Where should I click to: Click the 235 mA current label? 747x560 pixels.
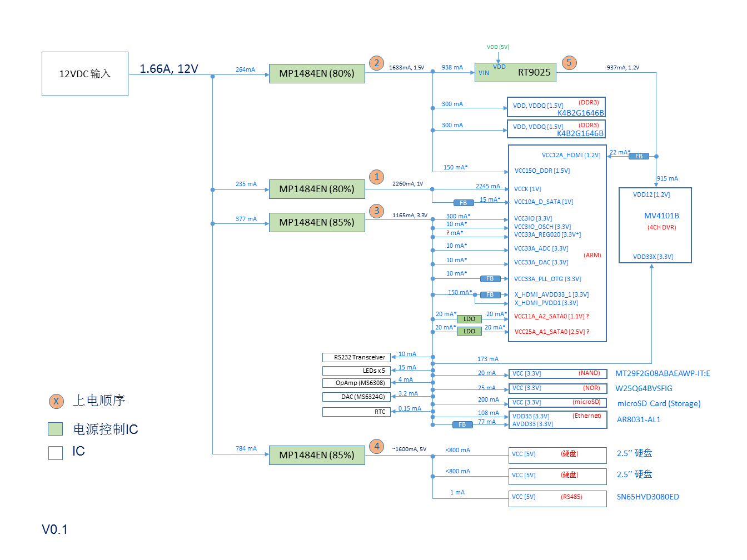coord(246,184)
